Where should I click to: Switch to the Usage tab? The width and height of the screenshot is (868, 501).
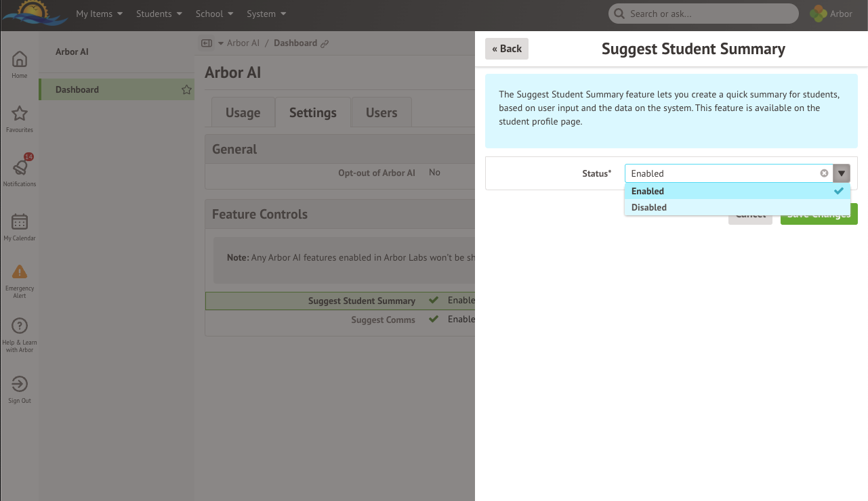coord(243,112)
